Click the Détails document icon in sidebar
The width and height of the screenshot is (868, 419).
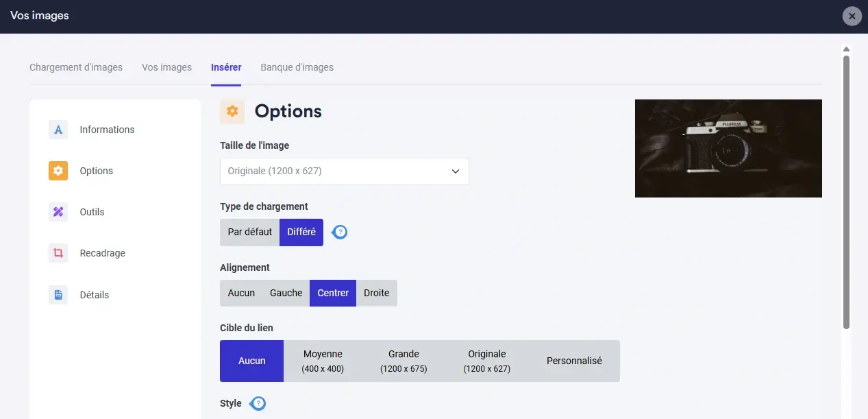click(x=58, y=295)
